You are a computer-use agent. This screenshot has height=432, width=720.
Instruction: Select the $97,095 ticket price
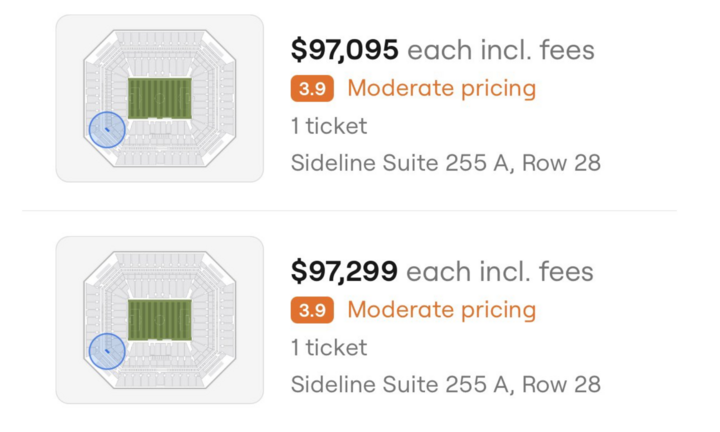[344, 49]
